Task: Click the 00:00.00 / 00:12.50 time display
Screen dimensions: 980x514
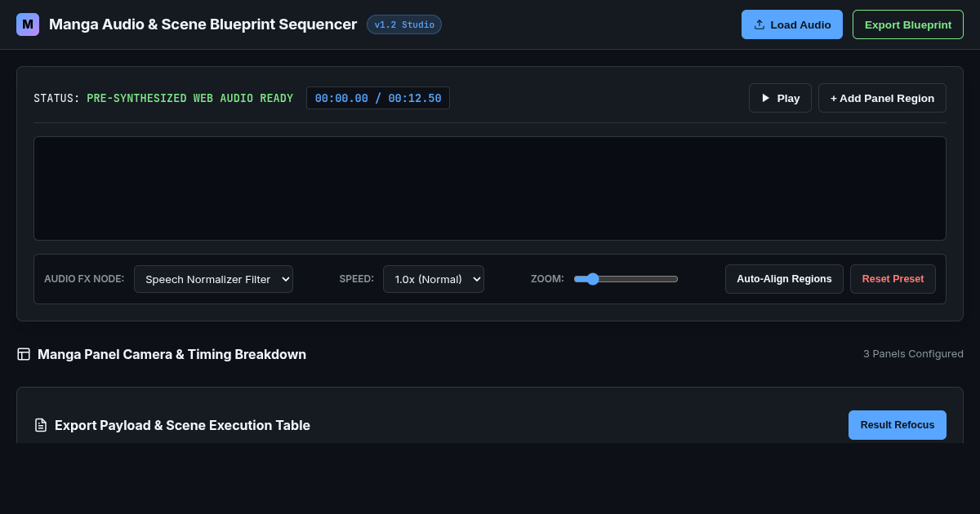Action: (378, 98)
